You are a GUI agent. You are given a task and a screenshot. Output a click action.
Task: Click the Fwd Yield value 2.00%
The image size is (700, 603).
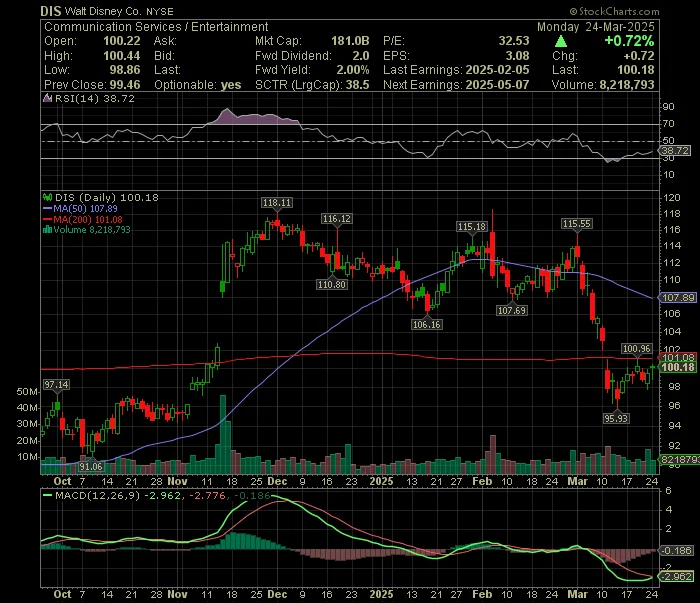point(353,70)
